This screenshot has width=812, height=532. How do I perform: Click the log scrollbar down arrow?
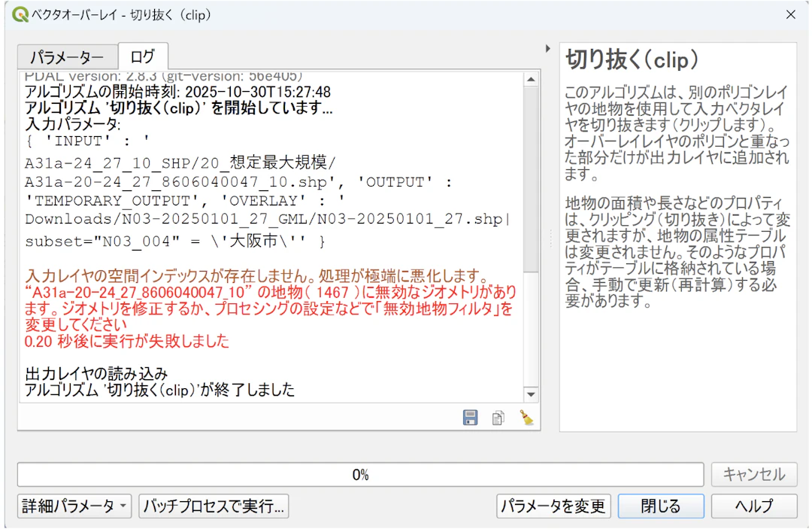tap(531, 394)
